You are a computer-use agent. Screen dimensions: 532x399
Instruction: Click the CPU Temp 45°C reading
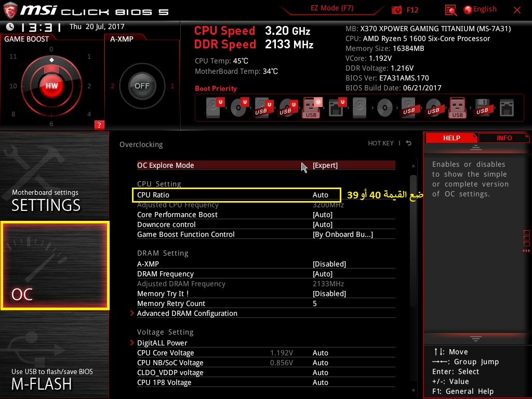221,61
